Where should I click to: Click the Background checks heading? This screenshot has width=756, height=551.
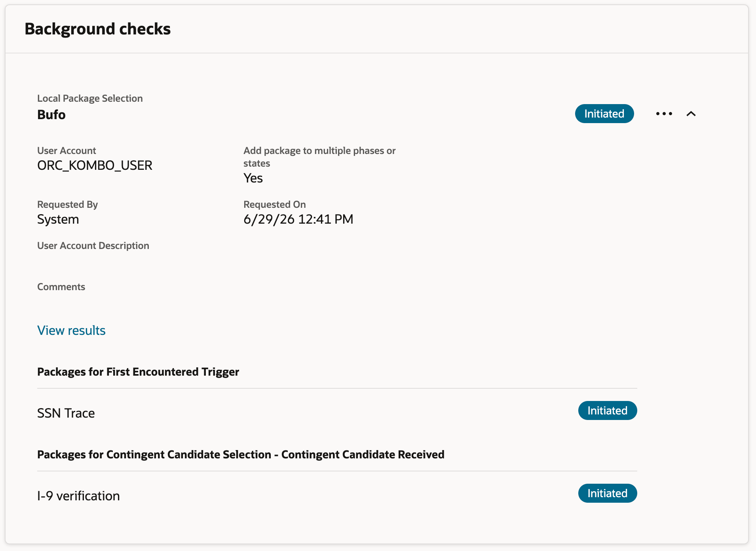(x=97, y=29)
